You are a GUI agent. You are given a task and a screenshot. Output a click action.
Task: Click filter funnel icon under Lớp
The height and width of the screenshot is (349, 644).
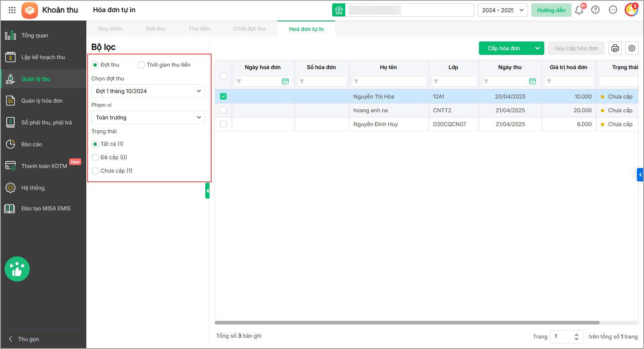(x=436, y=81)
